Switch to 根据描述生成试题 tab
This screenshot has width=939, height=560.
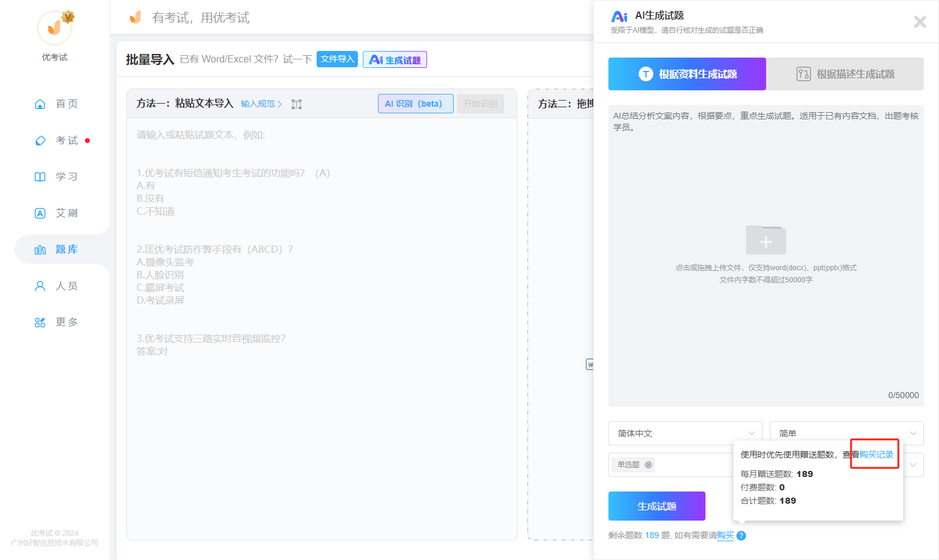click(845, 74)
